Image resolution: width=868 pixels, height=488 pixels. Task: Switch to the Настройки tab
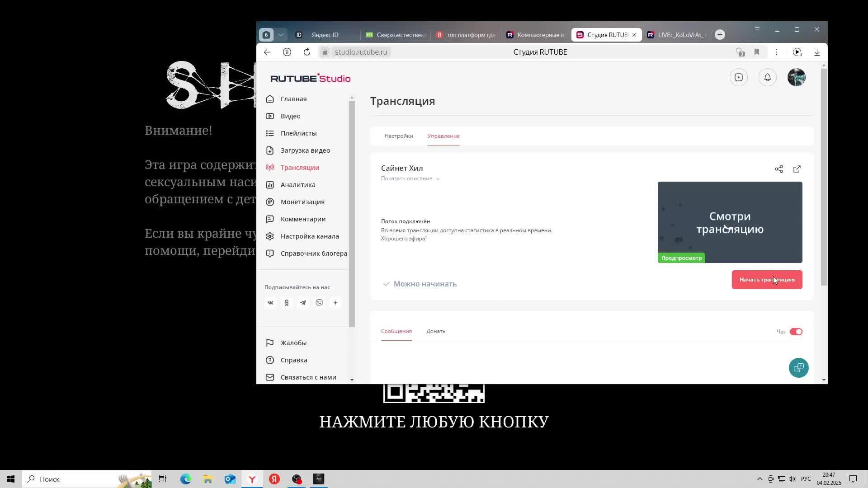click(398, 136)
